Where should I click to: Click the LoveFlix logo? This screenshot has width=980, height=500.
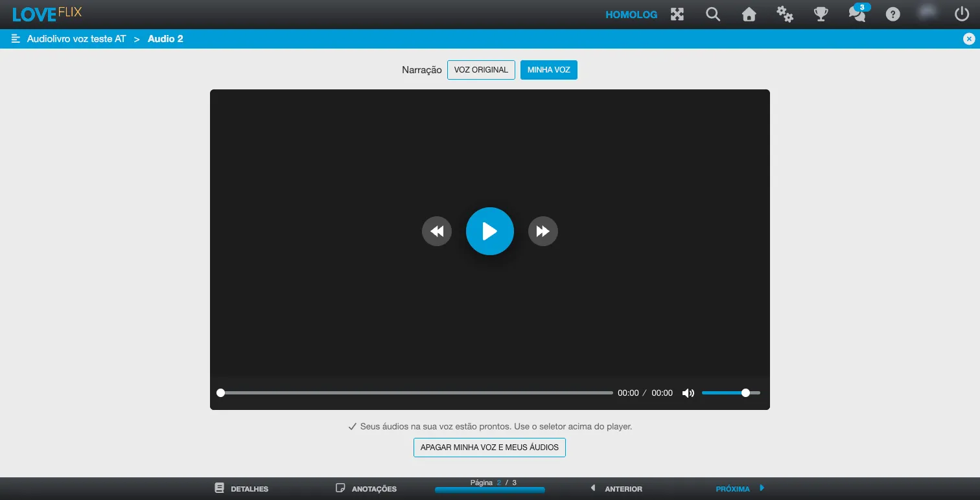click(47, 14)
